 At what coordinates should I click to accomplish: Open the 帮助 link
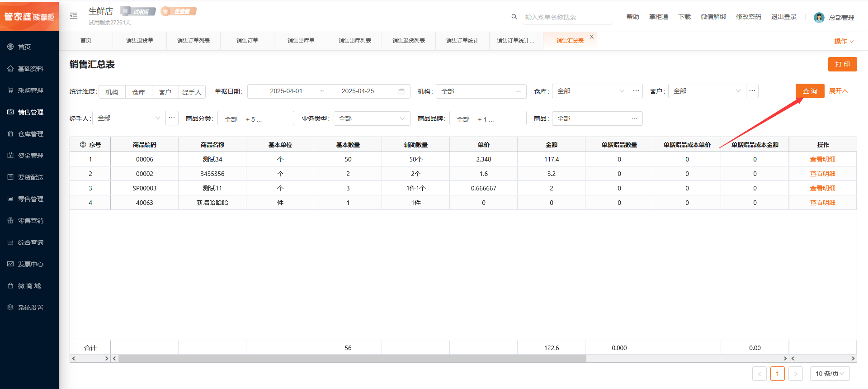[633, 17]
